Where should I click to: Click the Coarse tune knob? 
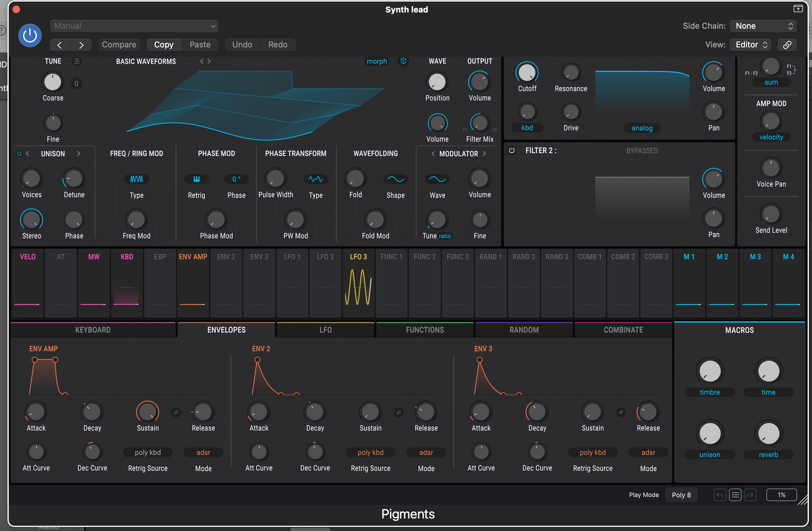point(53,82)
